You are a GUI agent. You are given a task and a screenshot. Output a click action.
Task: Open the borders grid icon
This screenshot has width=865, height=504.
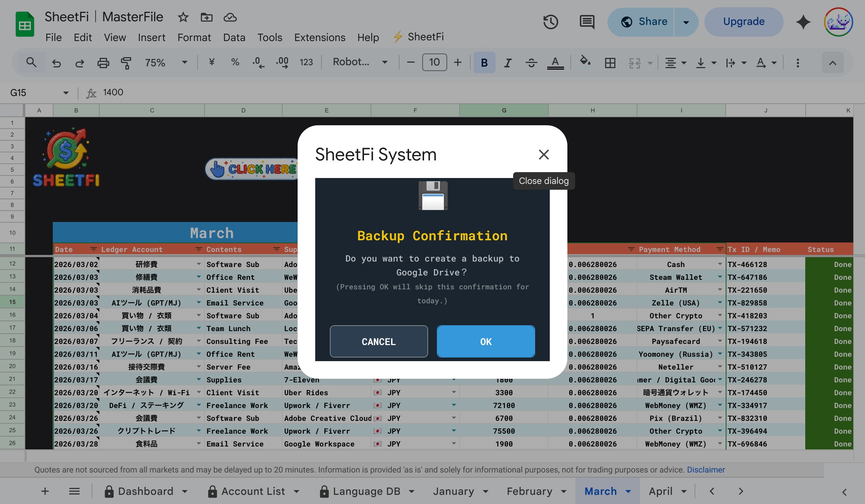610,63
